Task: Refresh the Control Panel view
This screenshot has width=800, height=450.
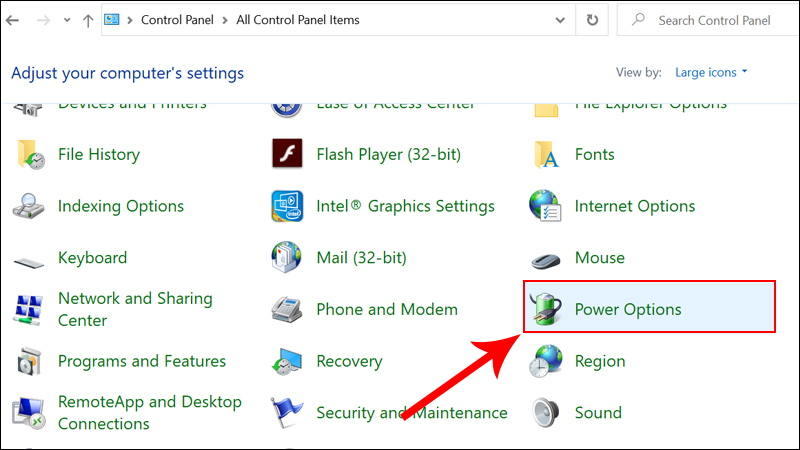Action: (x=593, y=20)
